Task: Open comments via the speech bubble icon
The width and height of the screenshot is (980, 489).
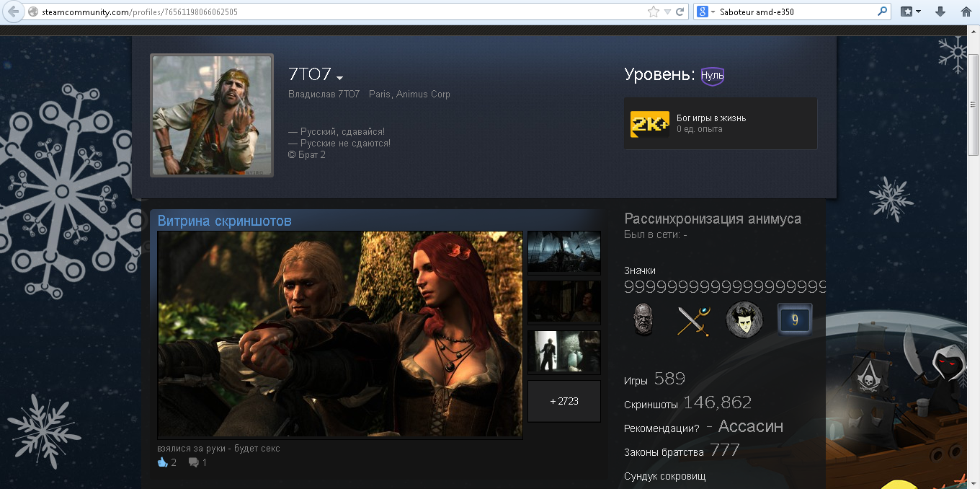Action: coord(193,462)
